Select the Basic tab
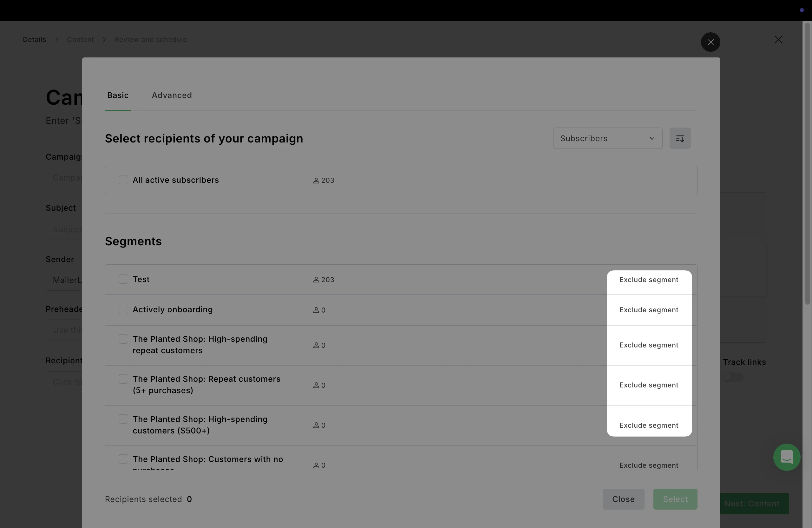This screenshot has width=812, height=528. click(x=118, y=95)
